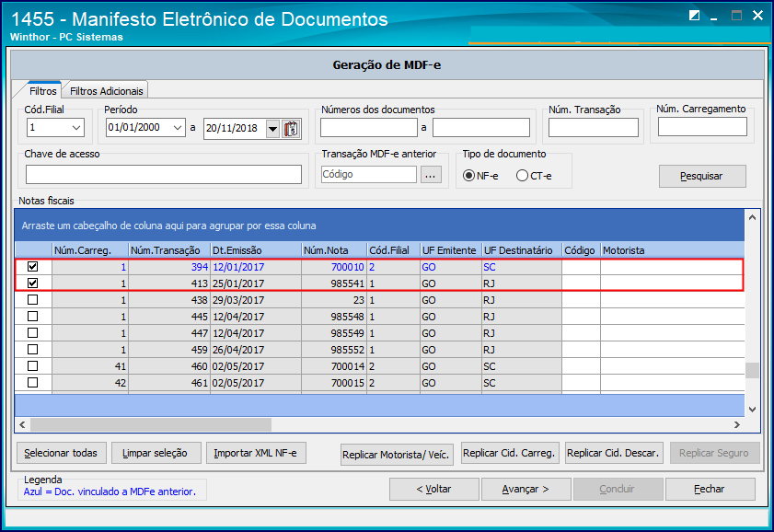The height and width of the screenshot is (532, 774).
Task: Click Replicar Cid. Carreg. button
Action: coord(510,453)
